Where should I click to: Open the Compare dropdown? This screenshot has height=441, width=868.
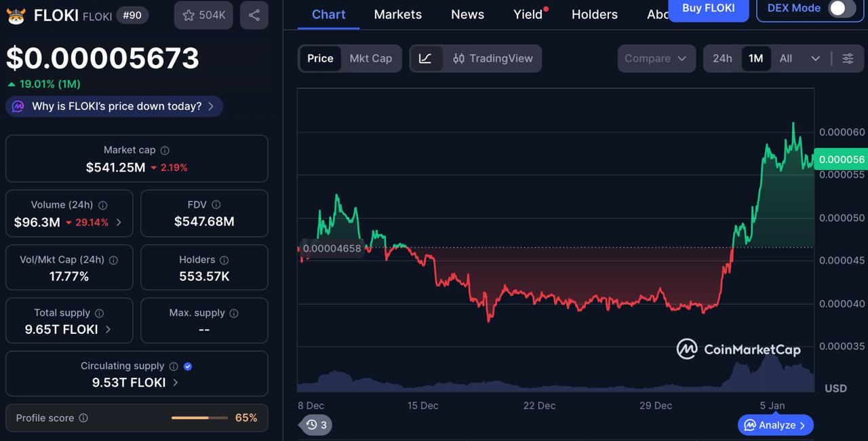point(656,58)
